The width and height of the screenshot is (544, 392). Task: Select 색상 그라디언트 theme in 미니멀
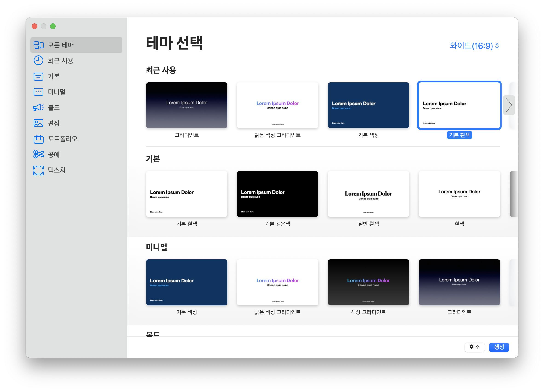point(368,282)
